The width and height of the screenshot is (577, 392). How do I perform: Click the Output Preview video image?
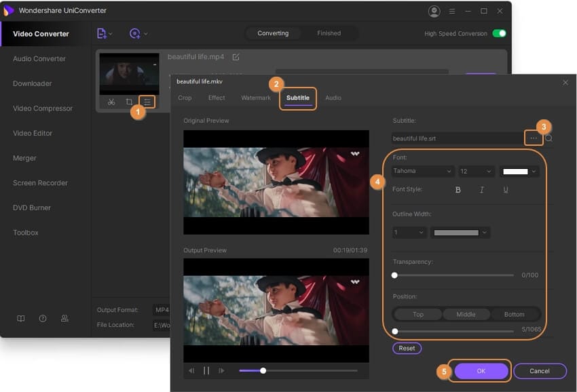(x=276, y=311)
